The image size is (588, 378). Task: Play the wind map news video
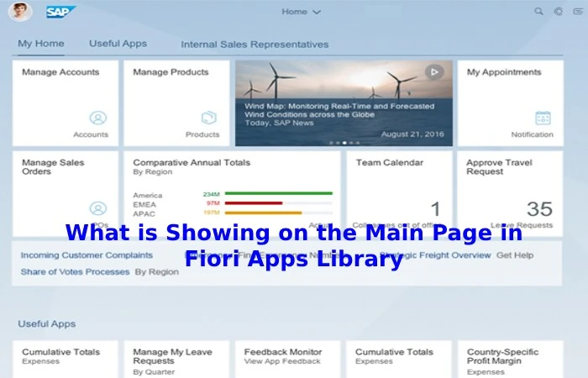tap(433, 72)
